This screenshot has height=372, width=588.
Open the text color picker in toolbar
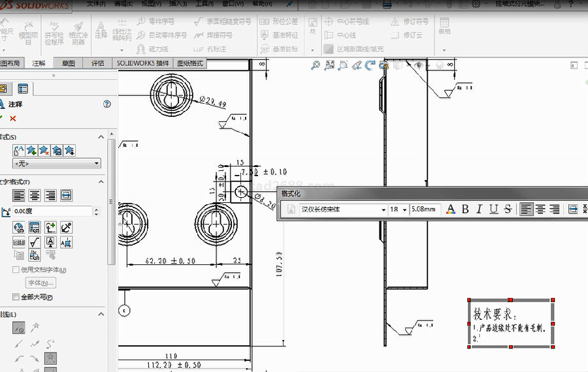[x=450, y=209]
